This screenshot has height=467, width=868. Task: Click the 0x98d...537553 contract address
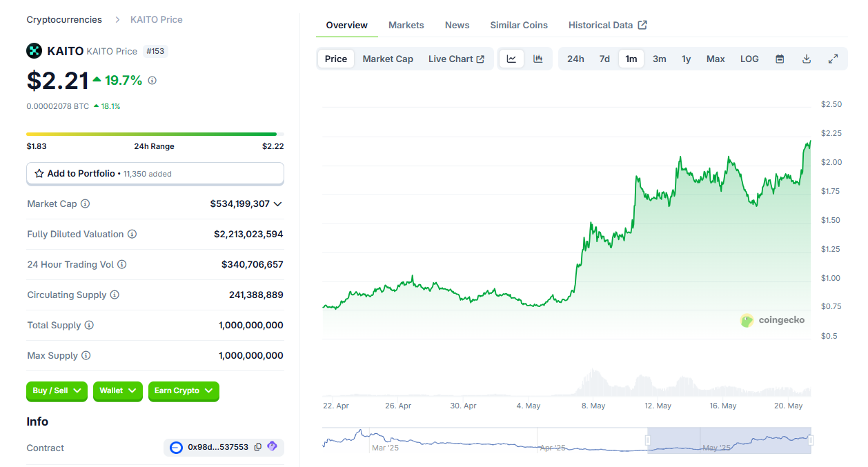click(x=218, y=447)
